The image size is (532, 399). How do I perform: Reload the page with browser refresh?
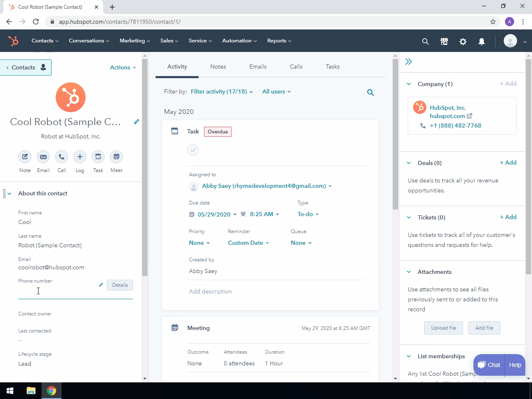(36, 22)
